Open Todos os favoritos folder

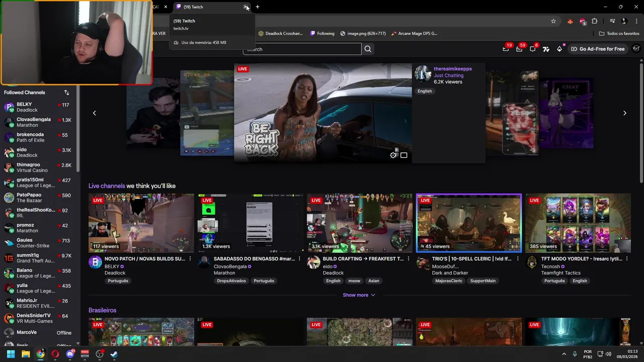click(619, 34)
